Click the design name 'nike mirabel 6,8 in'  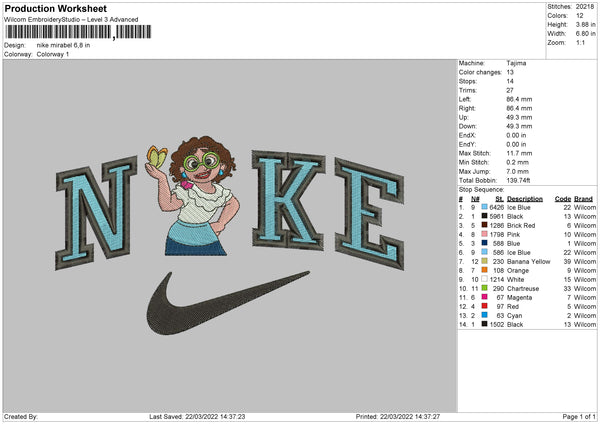(x=64, y=45)
